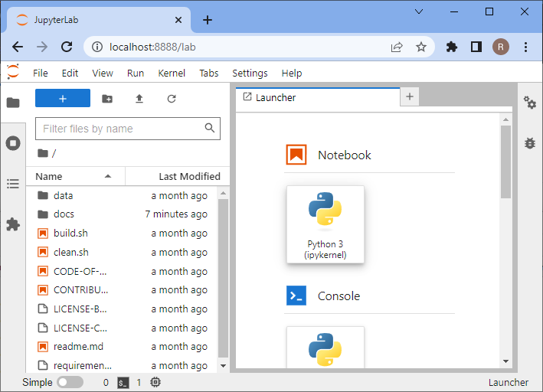Image resolution: width=543 pixels, height=392 pixels.
Task: Open the data folder
Action: [64, 195]
